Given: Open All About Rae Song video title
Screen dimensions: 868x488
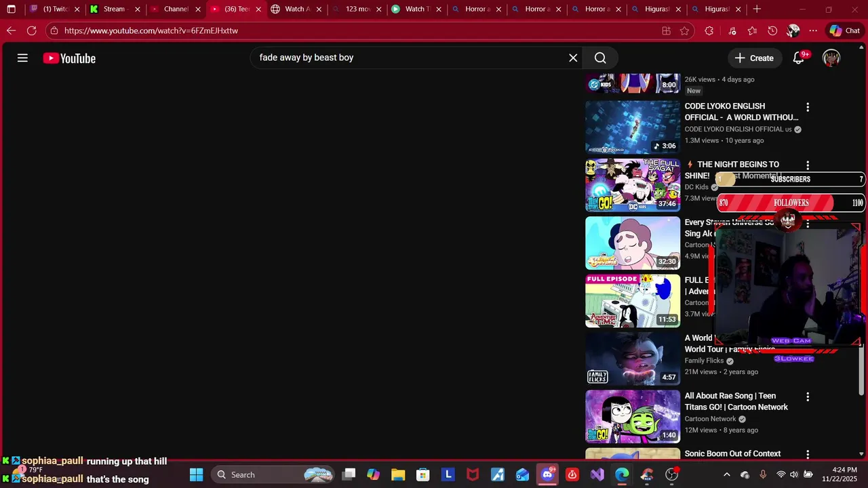Looking at the screenshot, I should point(736,401).
